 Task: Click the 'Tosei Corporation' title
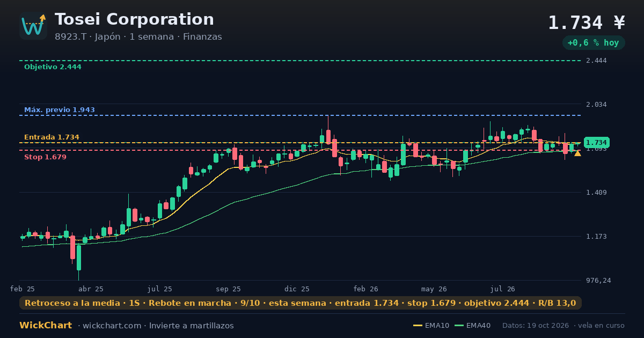(x=134, y=19)
